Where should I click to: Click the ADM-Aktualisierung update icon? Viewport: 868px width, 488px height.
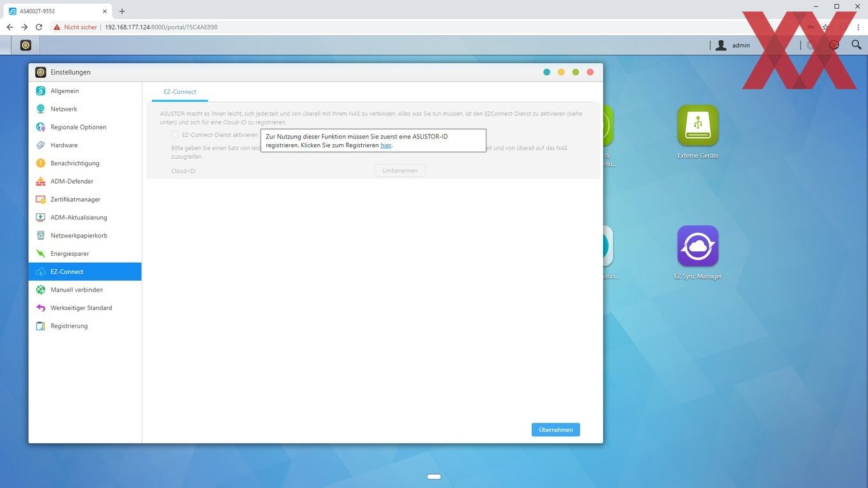click(x=41, y=218)
